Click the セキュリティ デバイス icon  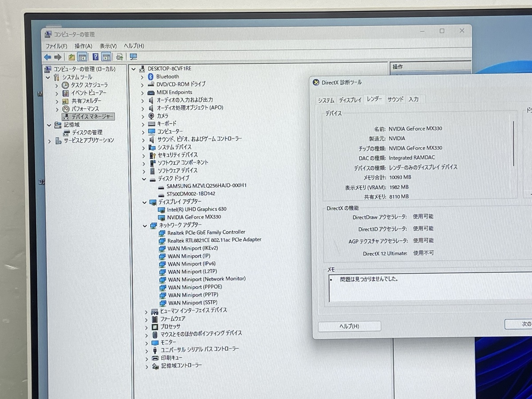152,155
